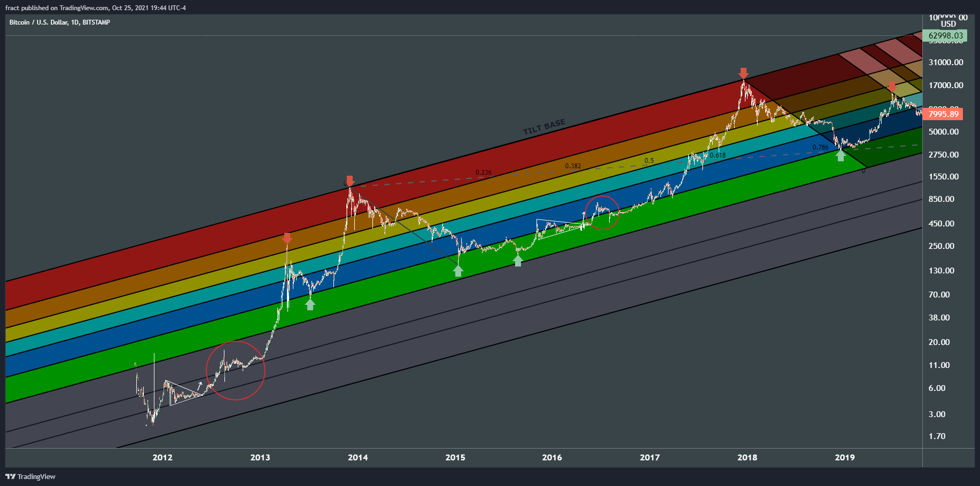Click the 2750.00 price axis value

944,155
